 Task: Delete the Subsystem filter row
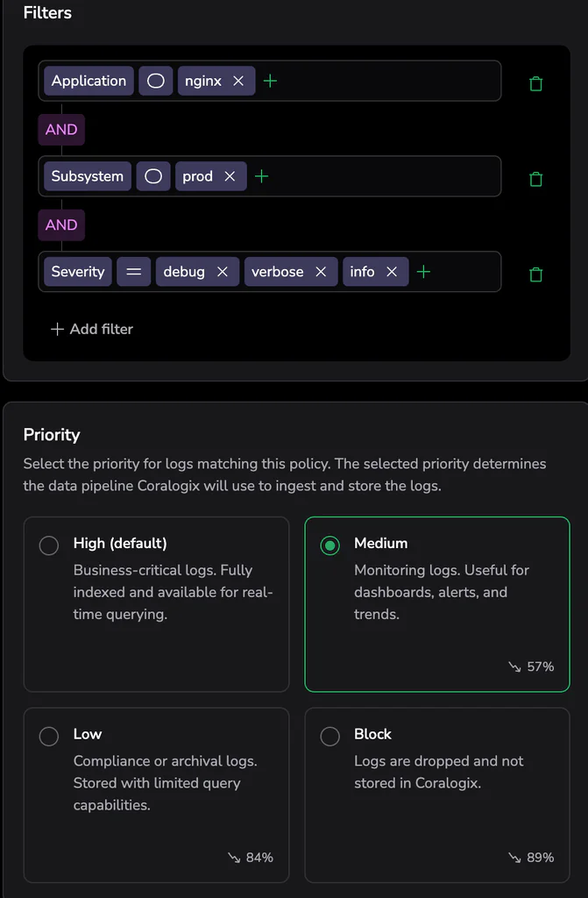coord(536,179)
